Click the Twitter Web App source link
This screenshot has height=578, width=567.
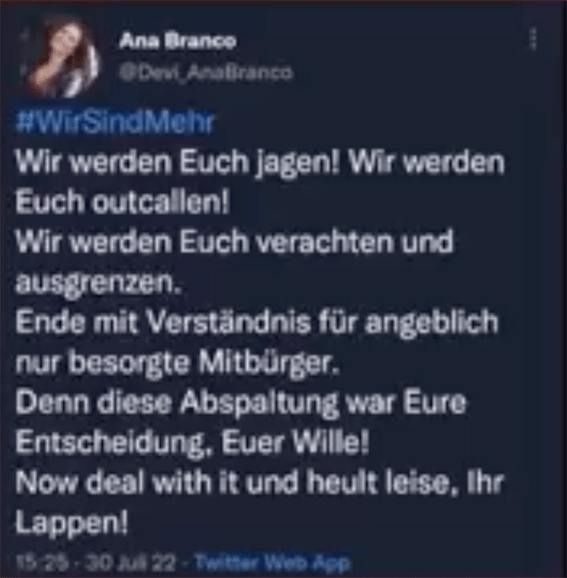pyautogui.click(x=272, y=563)
